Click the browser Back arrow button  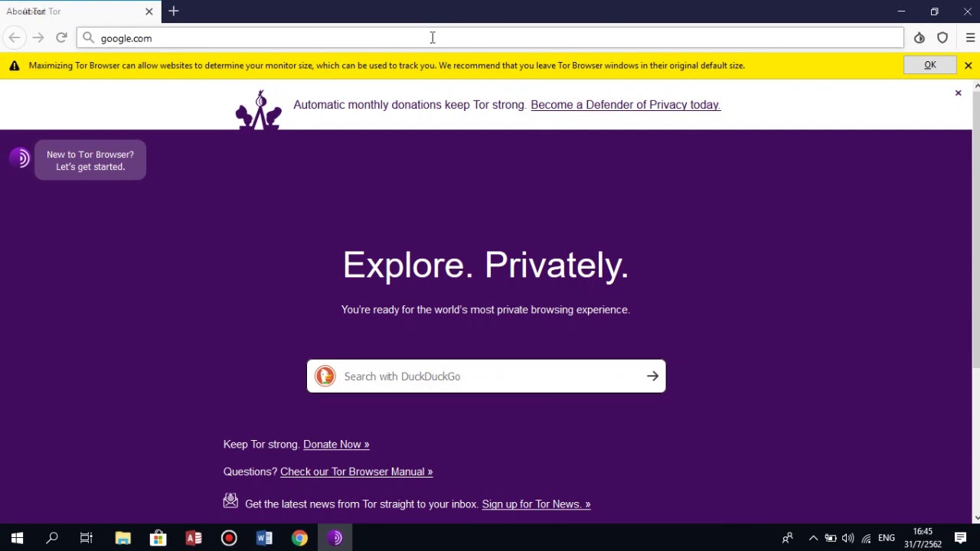pyautogui.click(x=14, y=37)
